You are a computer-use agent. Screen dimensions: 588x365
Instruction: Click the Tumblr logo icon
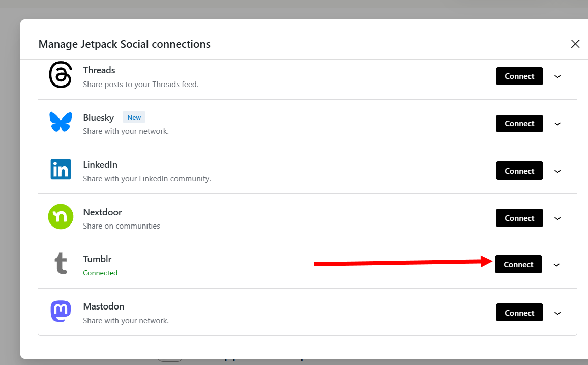[x=61, y=263]
